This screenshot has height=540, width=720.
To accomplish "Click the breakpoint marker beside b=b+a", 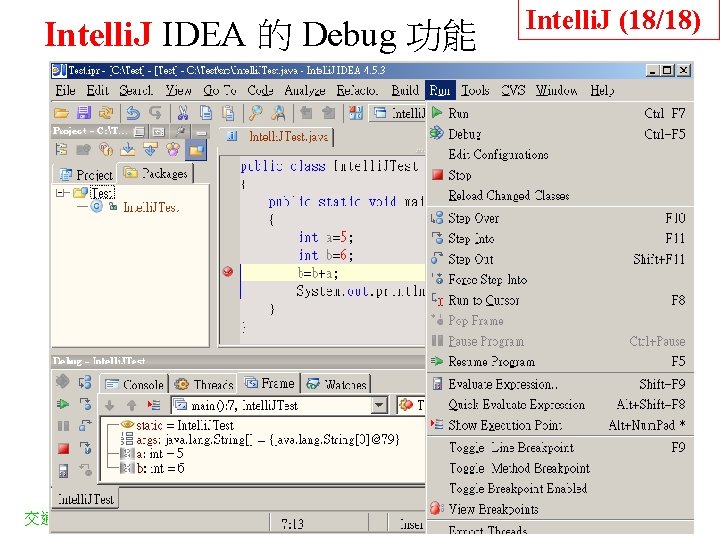I will [x=228, y=272].
